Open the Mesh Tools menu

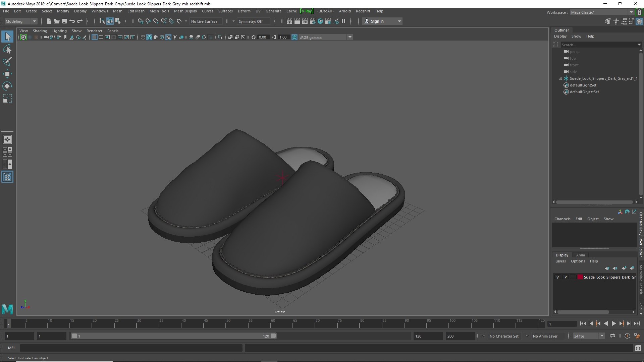(x=159, y=11)
